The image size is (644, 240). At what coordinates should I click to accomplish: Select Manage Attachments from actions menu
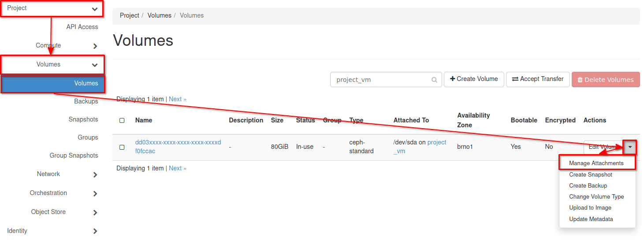point(596,163)
